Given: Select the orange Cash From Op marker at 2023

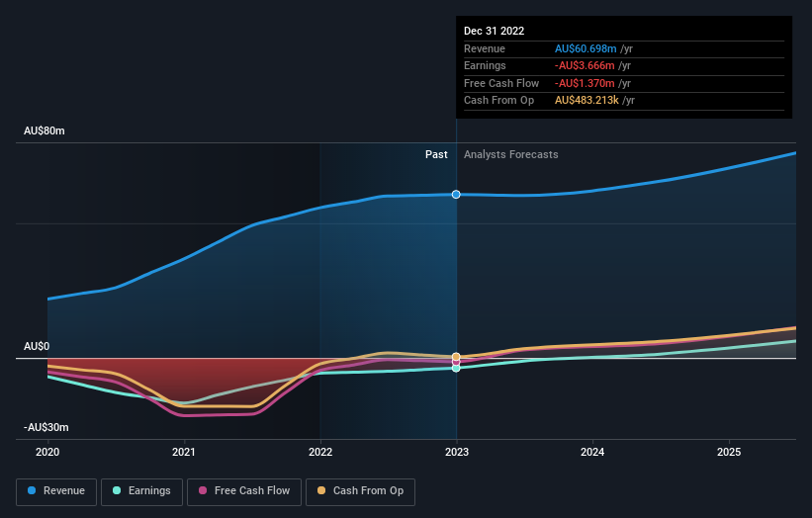Looking at the screenshot, I should click(x=456, y=357).
